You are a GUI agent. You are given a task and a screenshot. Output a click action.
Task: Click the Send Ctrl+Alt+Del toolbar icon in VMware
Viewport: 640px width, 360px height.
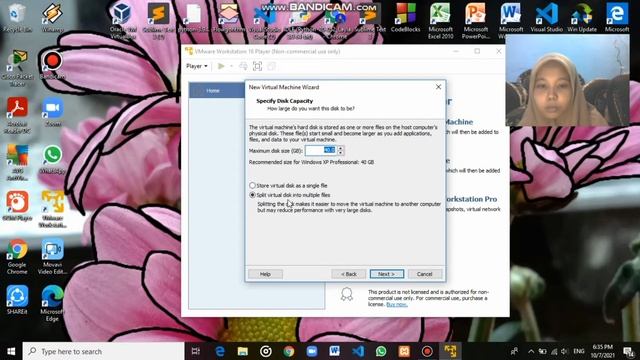pyautogui.click(x=243, y=66)
